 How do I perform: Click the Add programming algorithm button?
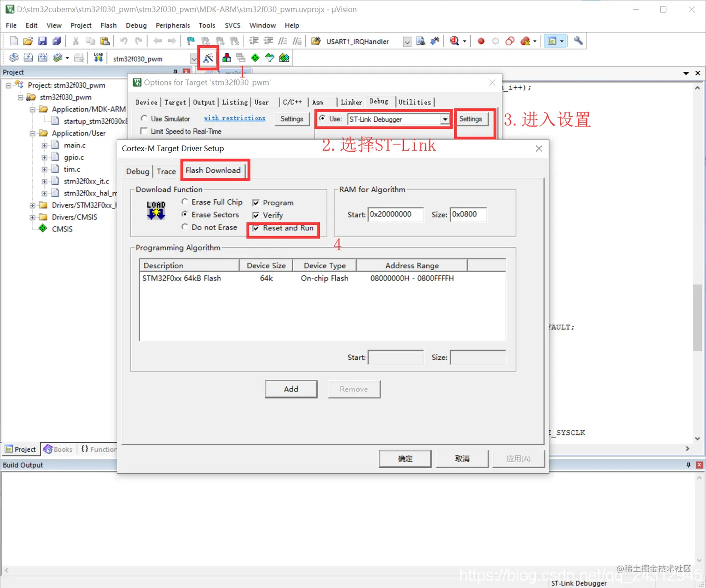(291, 389)
